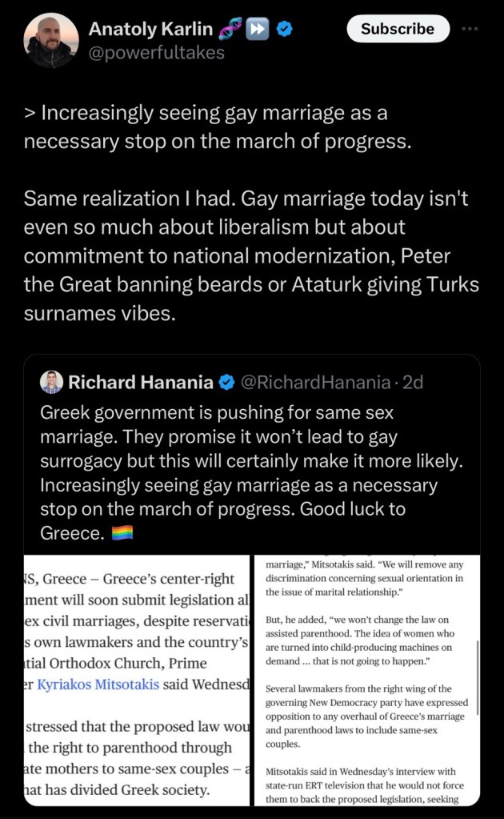Click Anatoly Karlin's blue verified badge

pos(284,30)
